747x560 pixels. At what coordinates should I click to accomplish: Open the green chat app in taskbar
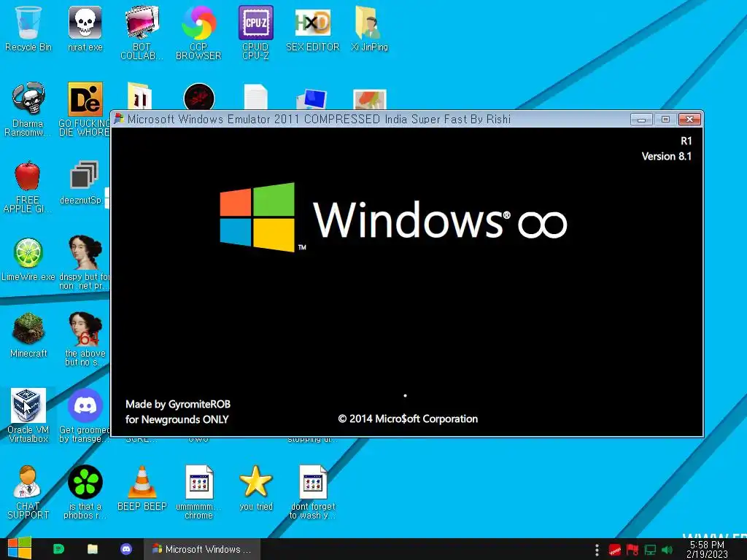click(58, 549)
